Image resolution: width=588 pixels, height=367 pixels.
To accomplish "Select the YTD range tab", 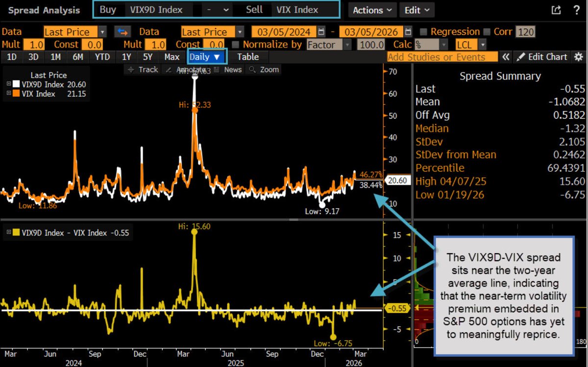I will pos(102,57).
